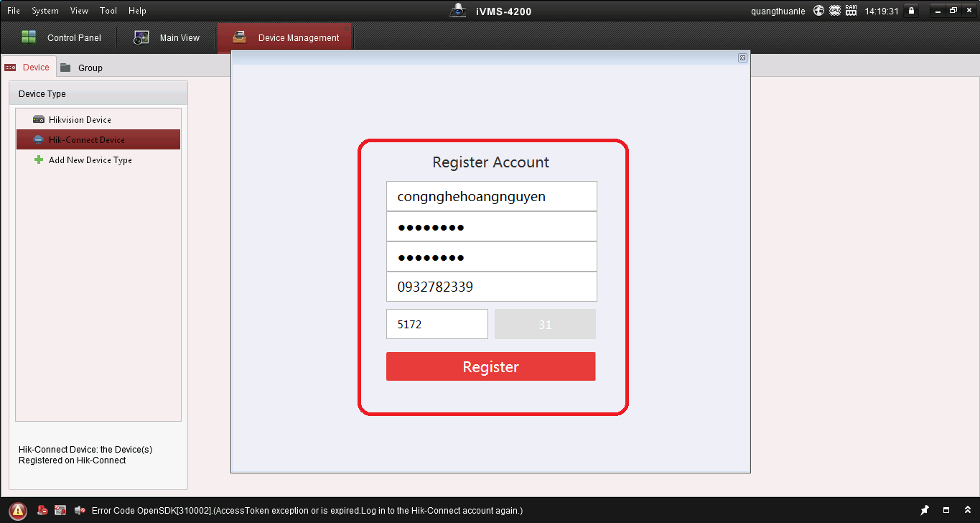Maximize the alarm event panel window icon
This screenshot has height=523, width=980.
[946, 510]
